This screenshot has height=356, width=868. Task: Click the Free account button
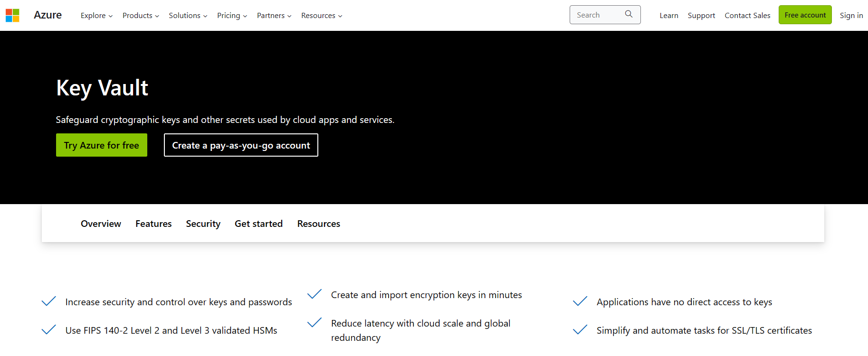point(805,15)
